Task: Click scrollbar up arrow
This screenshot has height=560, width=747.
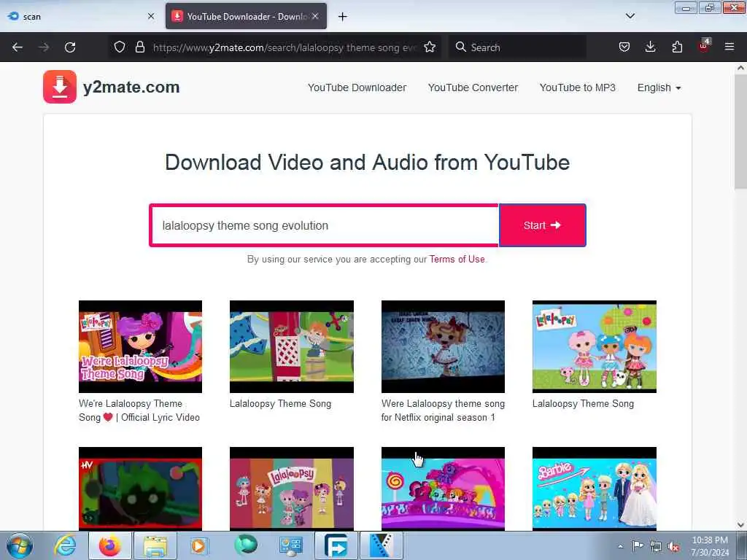Action: [740, 68]
